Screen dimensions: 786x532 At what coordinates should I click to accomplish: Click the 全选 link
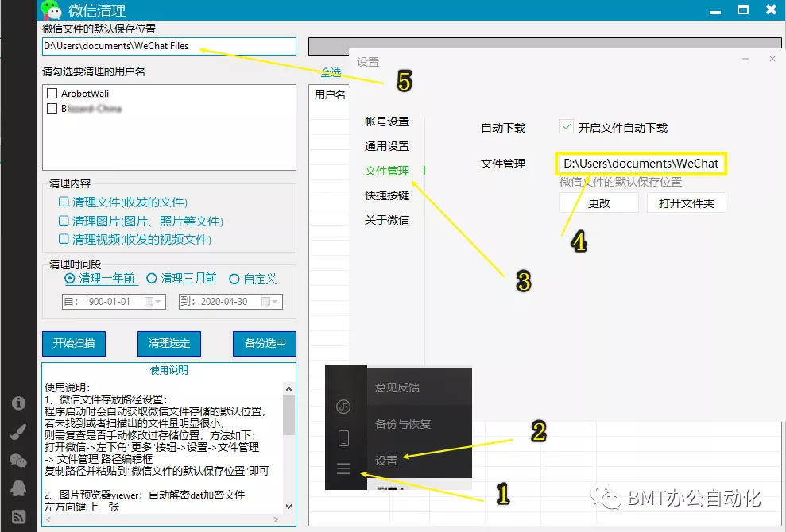[331, 72]
